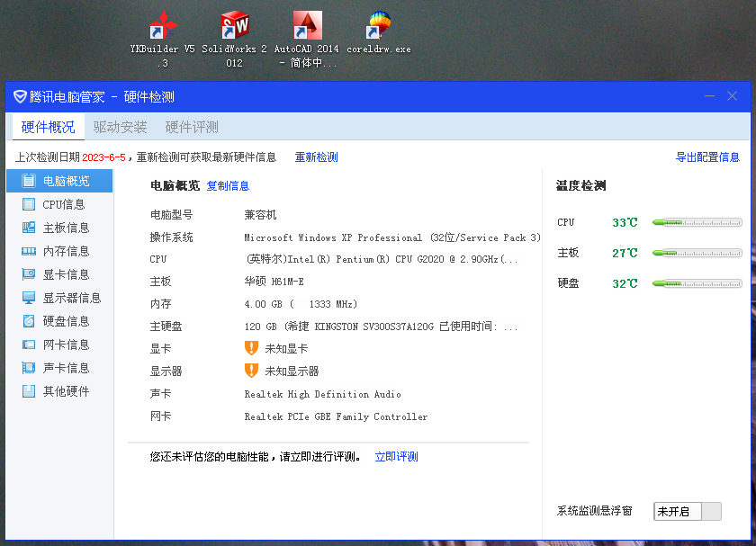Open the 显示器信息 monitor icon
The image size is (756, 546).
(x=29, y=298)
